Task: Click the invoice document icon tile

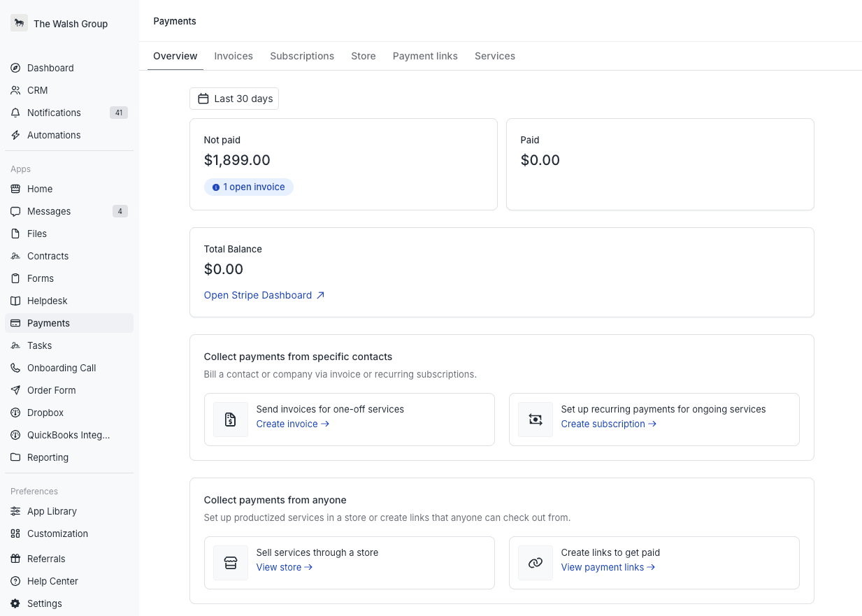Action: (x=231, y=420)
